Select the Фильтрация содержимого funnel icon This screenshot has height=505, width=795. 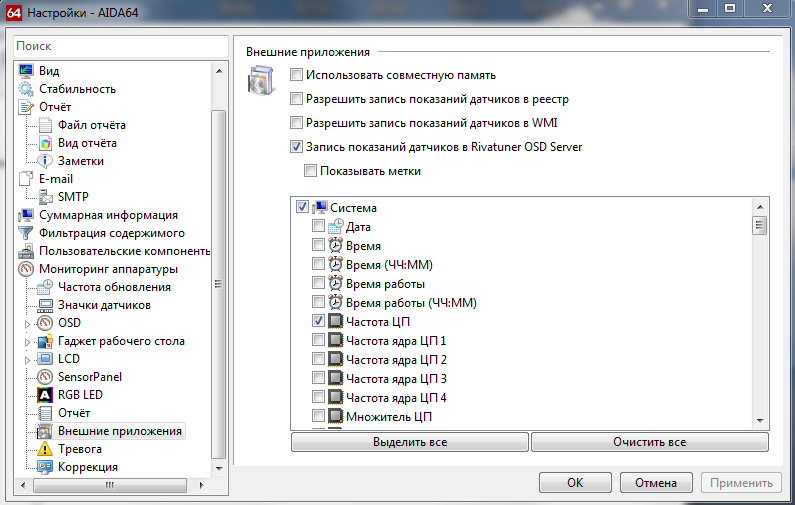tap(26, 233)
